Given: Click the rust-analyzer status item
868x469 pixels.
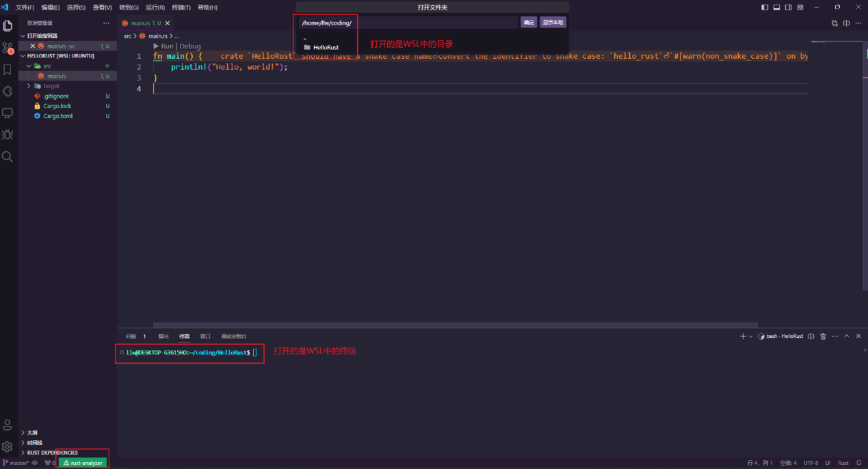Looking at the screenshot, I should [83, 463].
